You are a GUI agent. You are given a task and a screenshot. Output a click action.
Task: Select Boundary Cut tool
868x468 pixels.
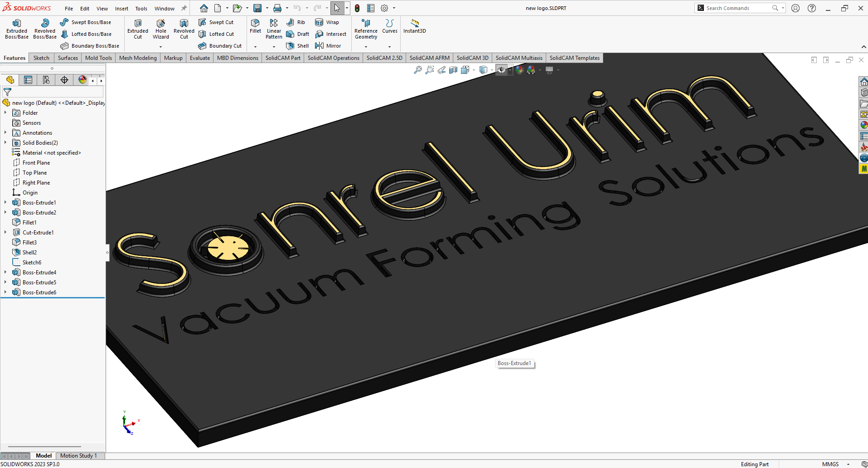point(220,46)
